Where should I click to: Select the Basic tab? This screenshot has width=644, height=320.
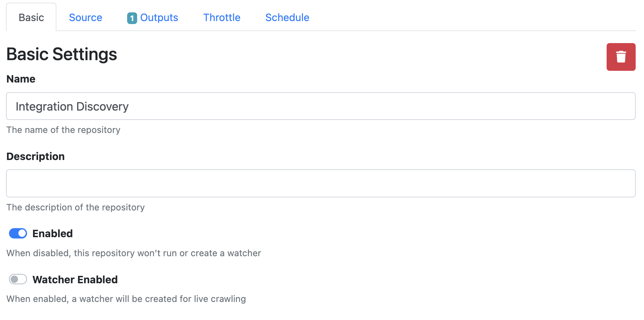[x=31, y=17]
